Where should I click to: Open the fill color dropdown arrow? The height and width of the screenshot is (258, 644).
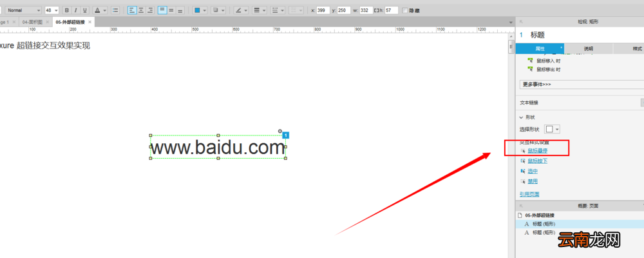click(x=205, y=10)
